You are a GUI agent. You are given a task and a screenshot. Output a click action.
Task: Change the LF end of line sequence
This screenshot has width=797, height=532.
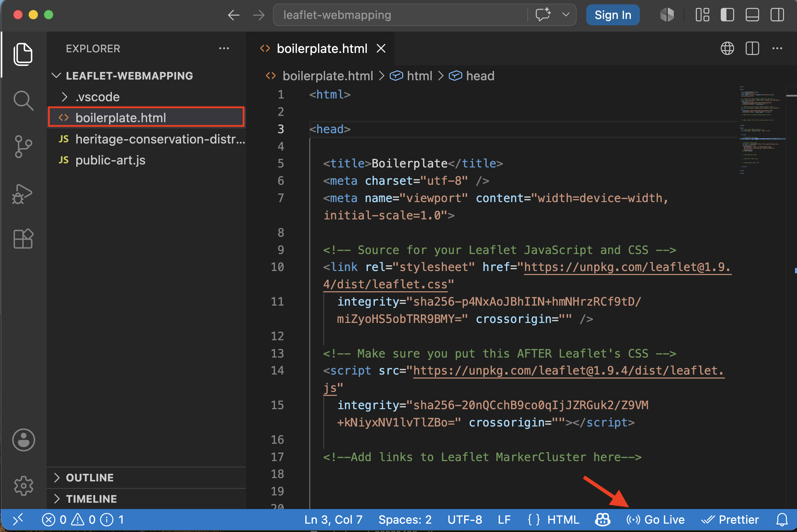pos(504,519)
